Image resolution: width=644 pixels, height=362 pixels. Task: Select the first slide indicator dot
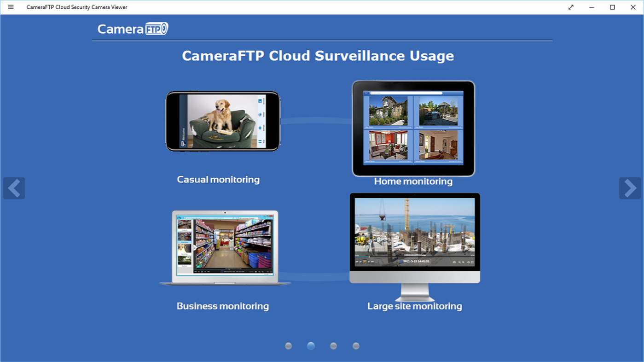tap(289, 346)
